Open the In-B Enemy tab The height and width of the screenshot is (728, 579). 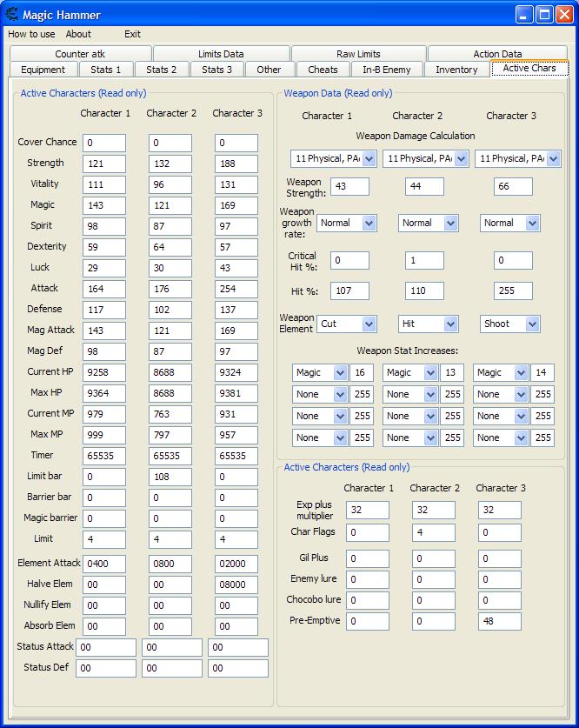coord(387,70)
